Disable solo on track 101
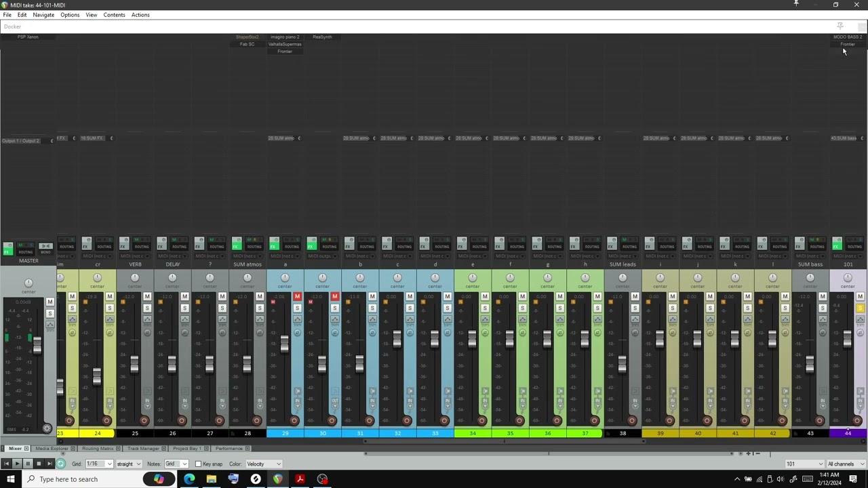This screenshot has width=868, height=488. pos(860,308)
